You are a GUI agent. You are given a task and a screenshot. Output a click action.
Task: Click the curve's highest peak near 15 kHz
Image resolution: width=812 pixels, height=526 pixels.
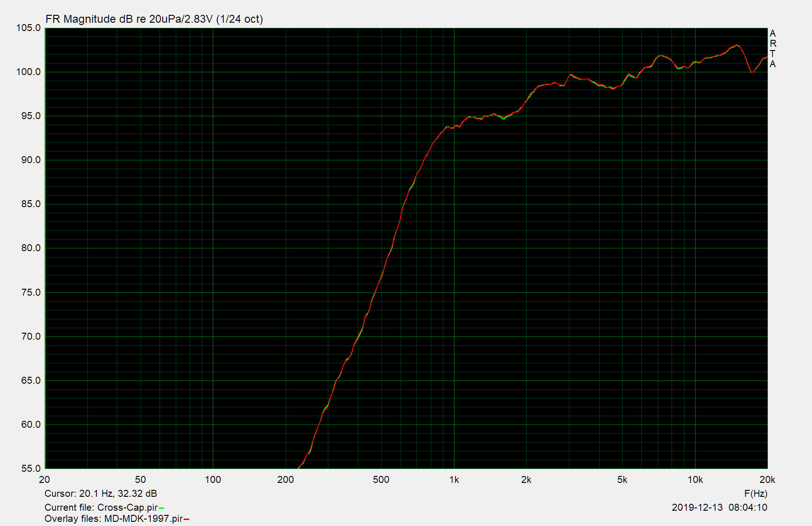pyautogui.click(x=736, y=45)
